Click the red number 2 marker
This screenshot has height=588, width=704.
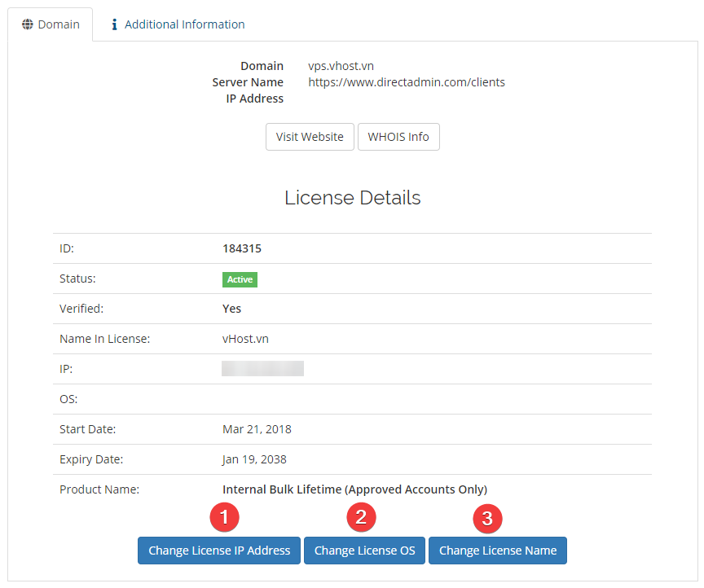pyautogui.click(x=361, y=516)
